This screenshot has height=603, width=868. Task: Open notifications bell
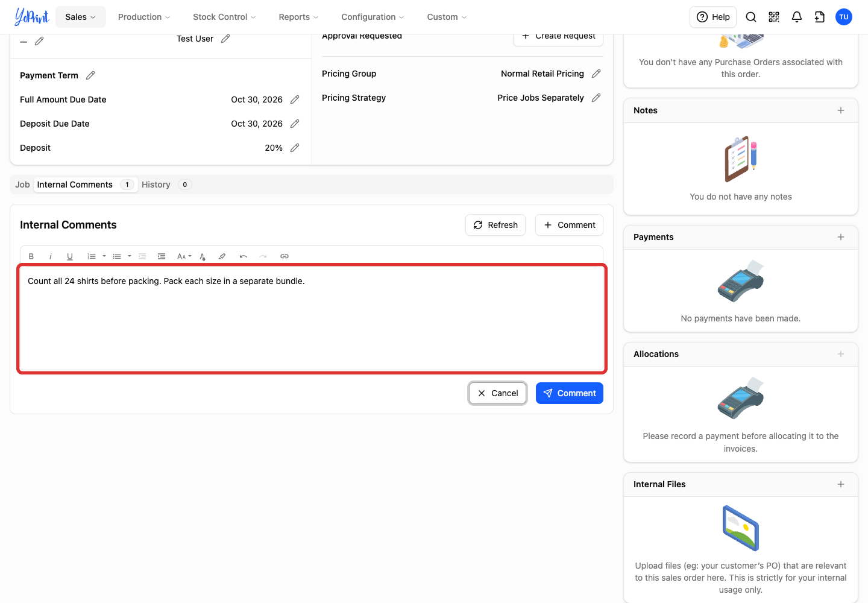pos(797,17)
